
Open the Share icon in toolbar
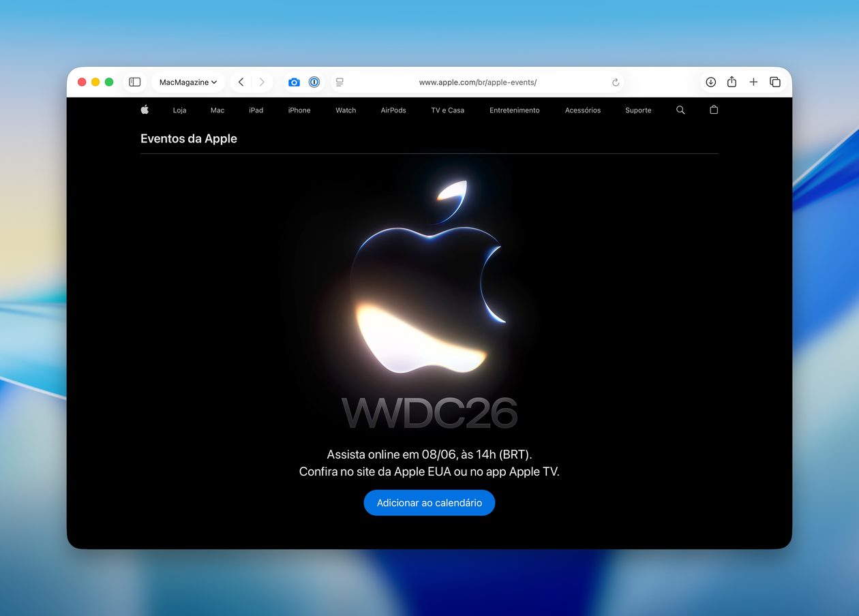coord(732,82)
